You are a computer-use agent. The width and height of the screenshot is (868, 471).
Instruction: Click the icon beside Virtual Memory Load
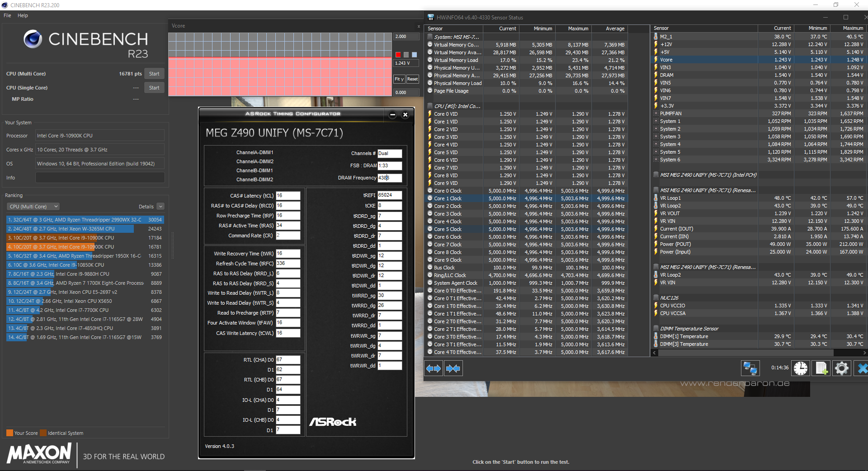pyautogui.click(x=430, y=60)
